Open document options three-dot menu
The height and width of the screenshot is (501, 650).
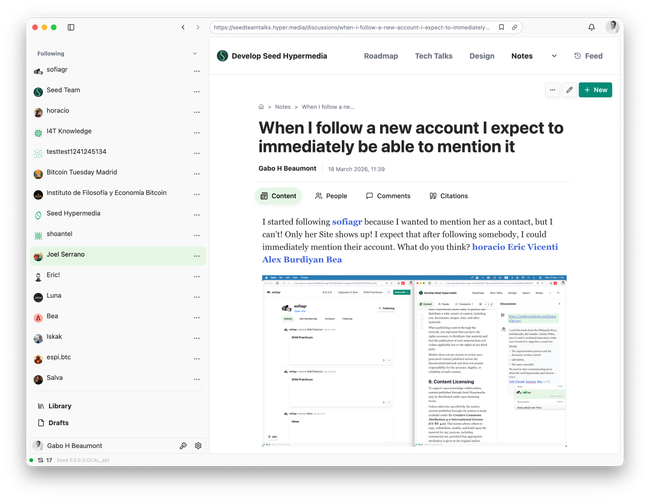tap(551, 90)
